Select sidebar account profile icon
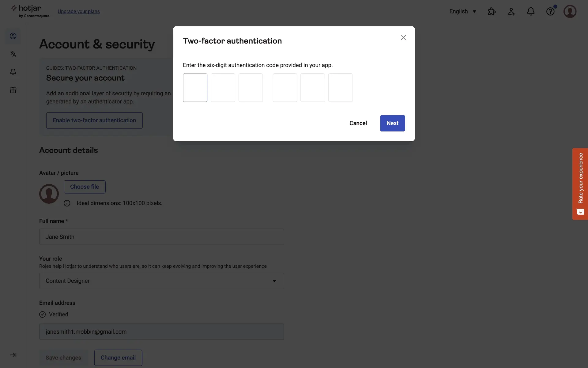Screen dimensions: 588x368 click(13, 36)
